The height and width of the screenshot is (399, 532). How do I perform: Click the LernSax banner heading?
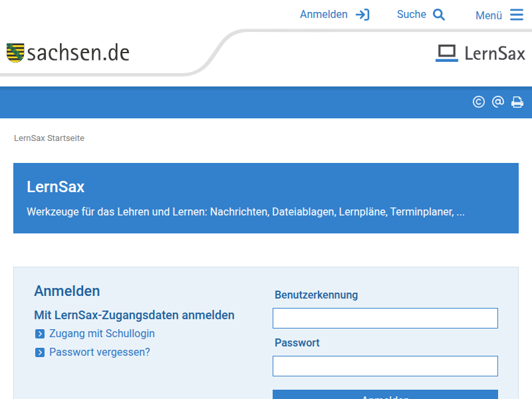pos(56,187)
